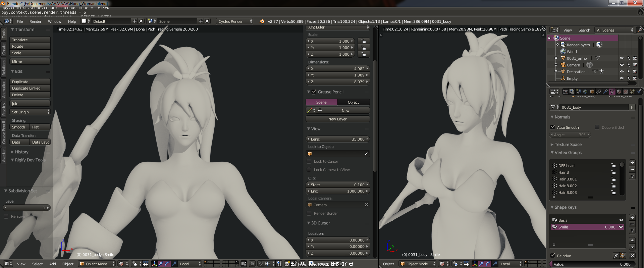Toggle visibility eye of Decoration object

(622, 71)
